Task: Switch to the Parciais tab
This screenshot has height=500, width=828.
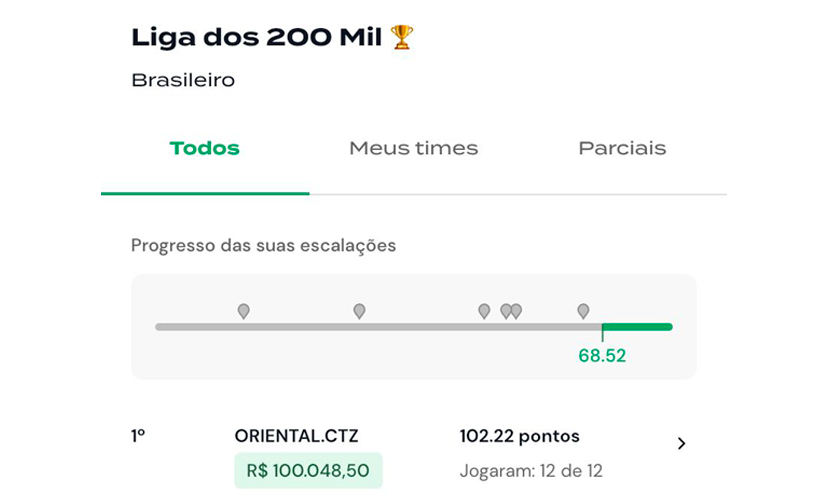Action: click(622, 148)
